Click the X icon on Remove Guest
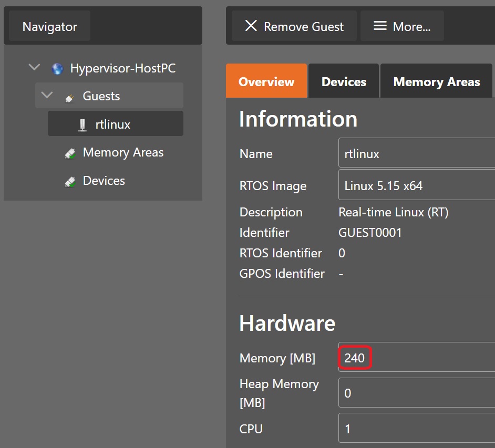Viewport: 495px width, 448px height. (x=252, y=25)
